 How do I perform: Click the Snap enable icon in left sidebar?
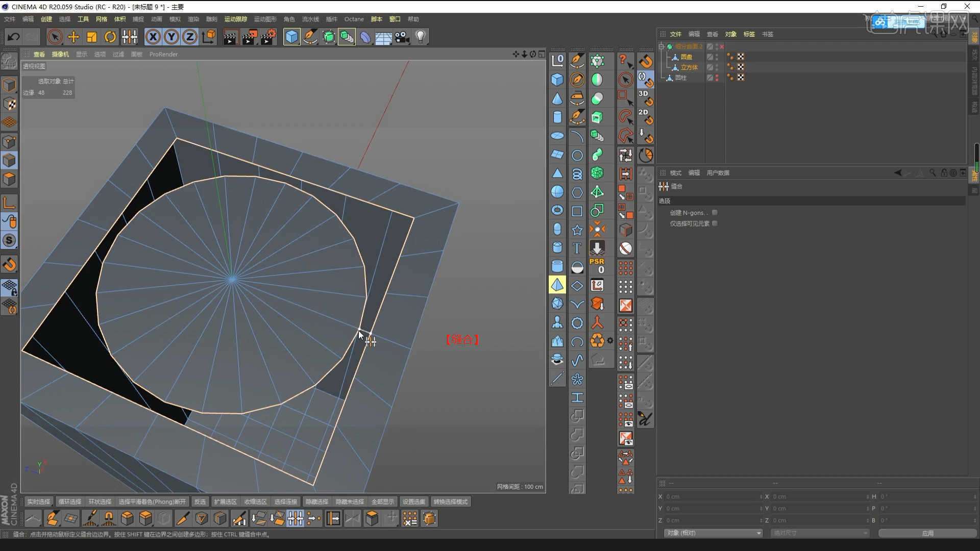point(9,264)
